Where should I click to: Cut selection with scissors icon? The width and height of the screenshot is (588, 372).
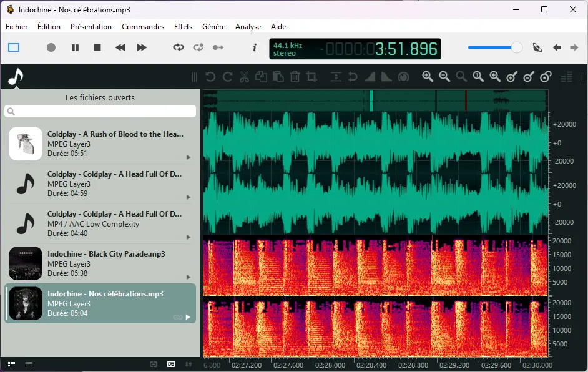click(x=244, y=77)
